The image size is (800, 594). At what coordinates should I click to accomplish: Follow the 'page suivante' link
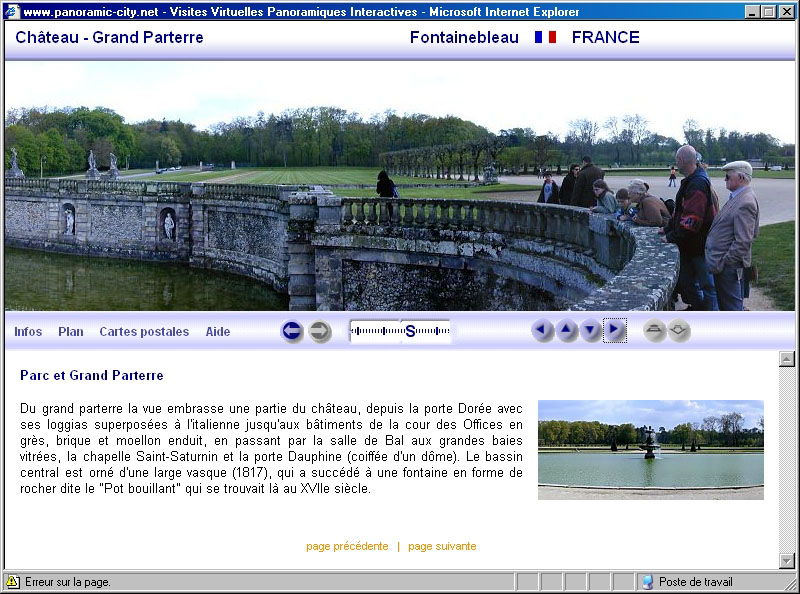click(442, 546)
